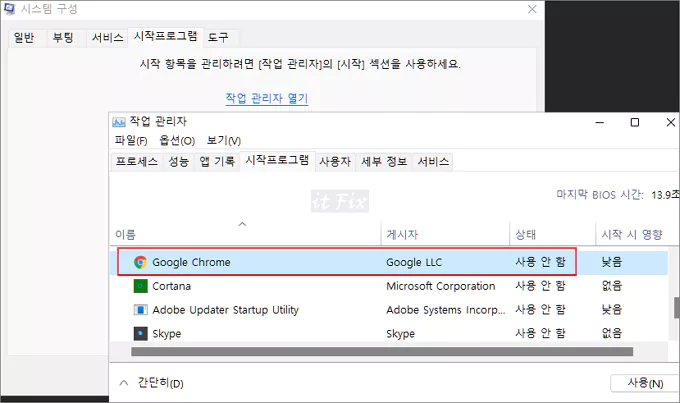Collapse view with the 간단히(D) chevron

(124, 383)
